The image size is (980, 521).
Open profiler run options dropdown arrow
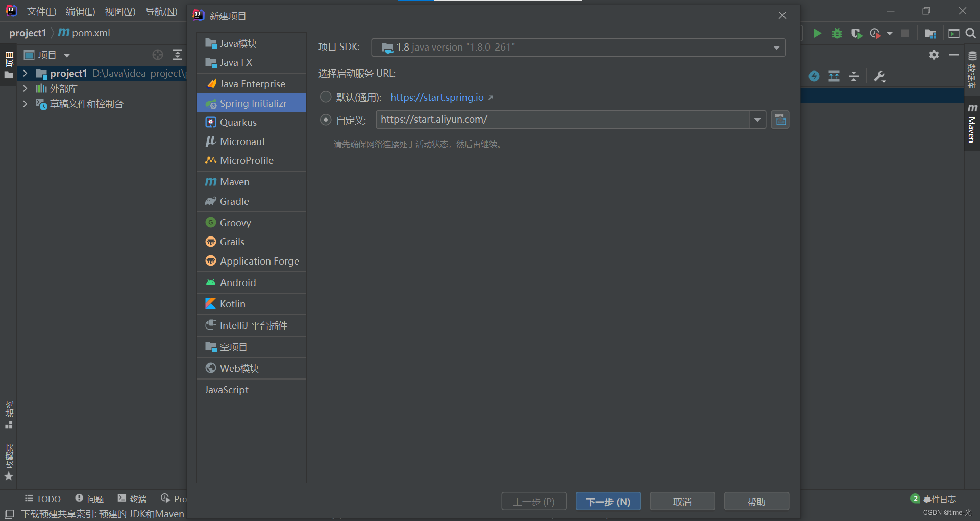tap(890, 33)
